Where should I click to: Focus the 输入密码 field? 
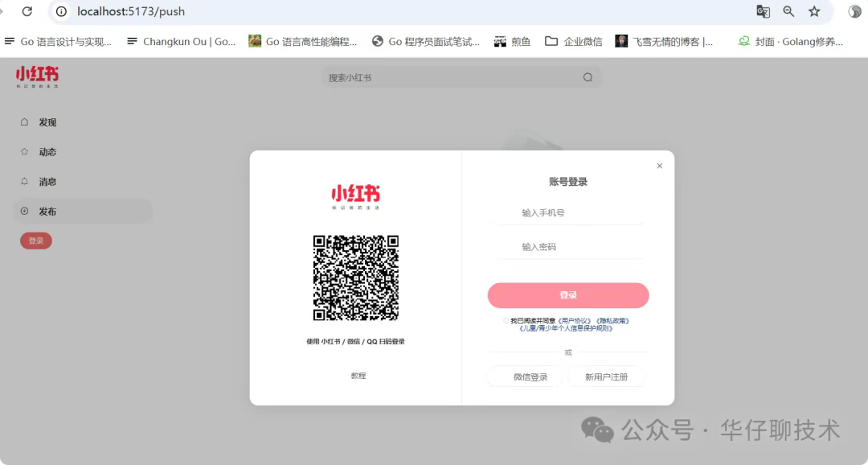(x=568, y=247)
